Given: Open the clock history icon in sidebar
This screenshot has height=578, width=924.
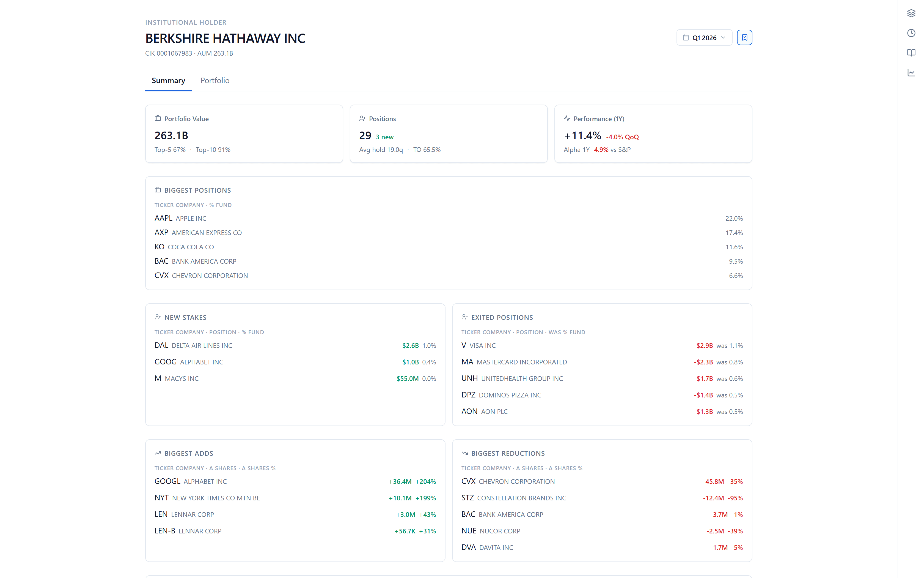Looking at the screenshot, I should click(911, 33).
